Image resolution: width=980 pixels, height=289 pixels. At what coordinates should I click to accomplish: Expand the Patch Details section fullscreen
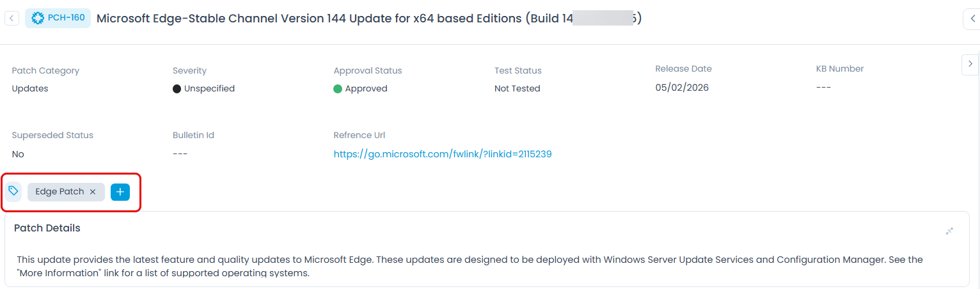(949, 231)
